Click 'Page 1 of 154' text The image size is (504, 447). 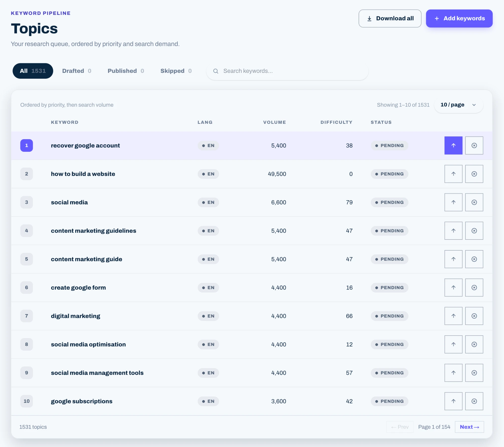coord(434,427)
